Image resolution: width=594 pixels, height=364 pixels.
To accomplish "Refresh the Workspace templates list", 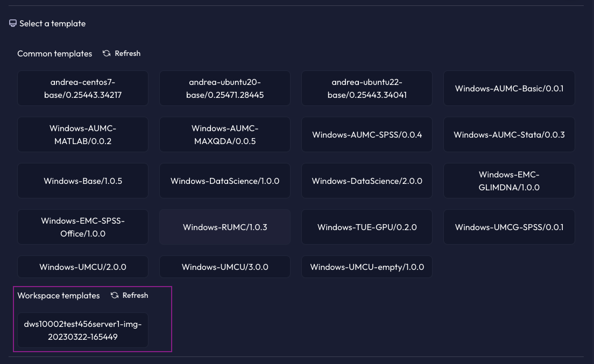I will coord(130,295).
